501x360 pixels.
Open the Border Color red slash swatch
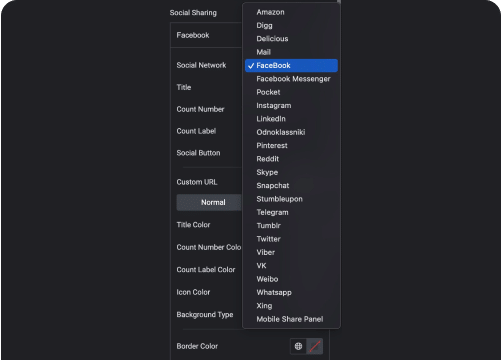point(315,346)
